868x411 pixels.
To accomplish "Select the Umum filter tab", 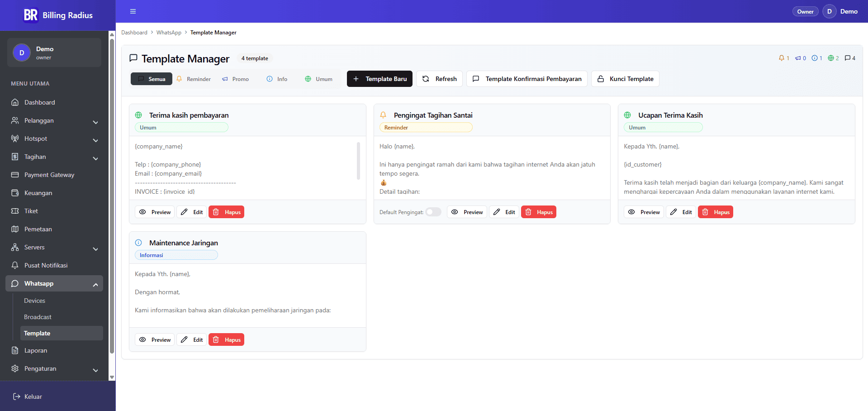I will pyautogui.click(x=318, y=79).
